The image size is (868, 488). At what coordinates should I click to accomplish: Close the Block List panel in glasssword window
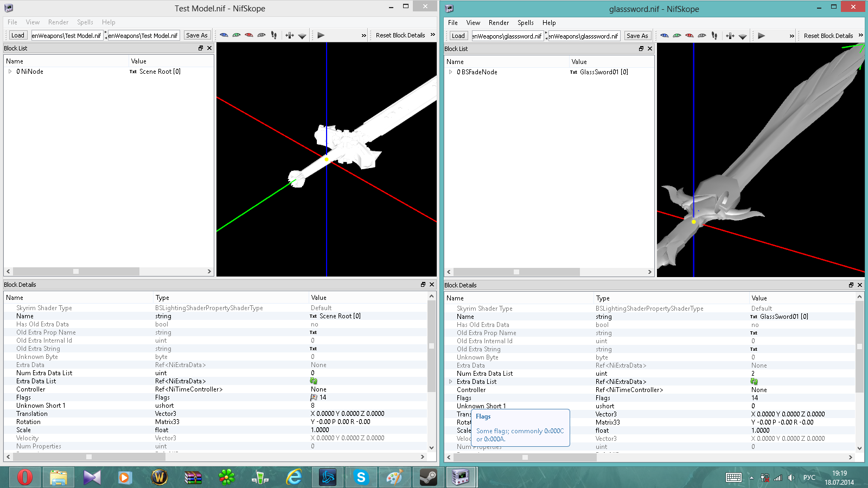click(x=650, y=49)
